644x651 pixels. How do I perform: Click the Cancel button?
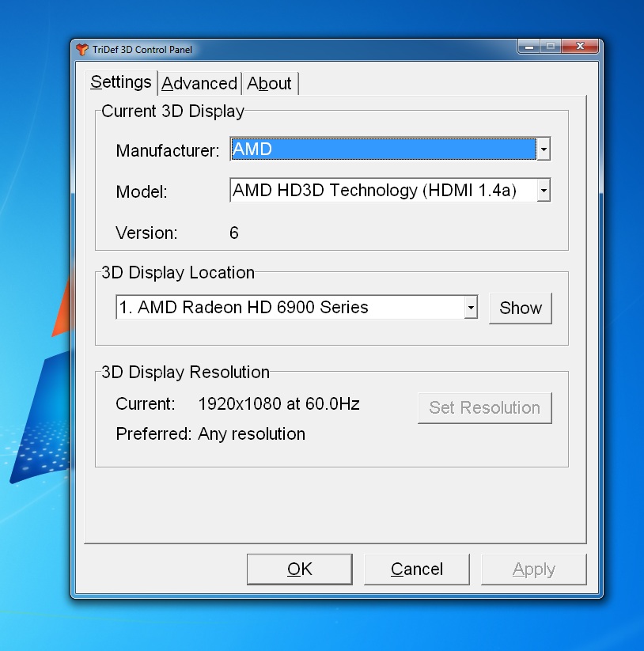coord(416,570)
